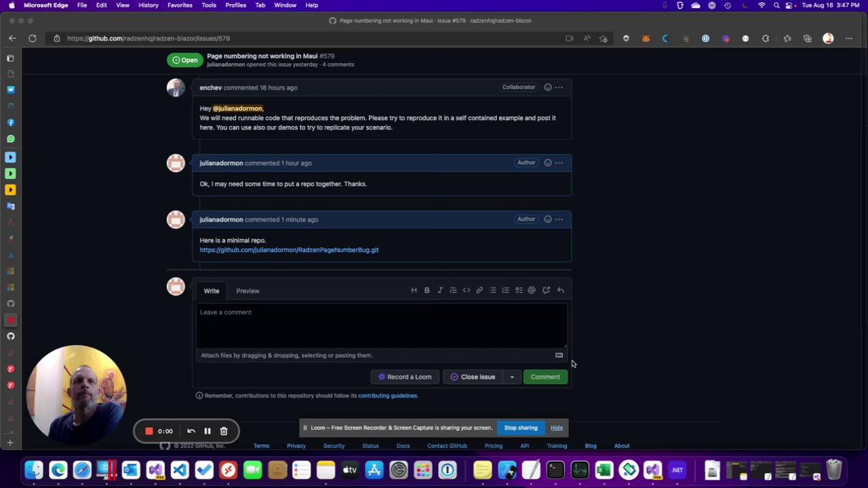Go back with the browser back arrow
The width and height of the screenshot is (868, 488).
(x=12, y=39)
